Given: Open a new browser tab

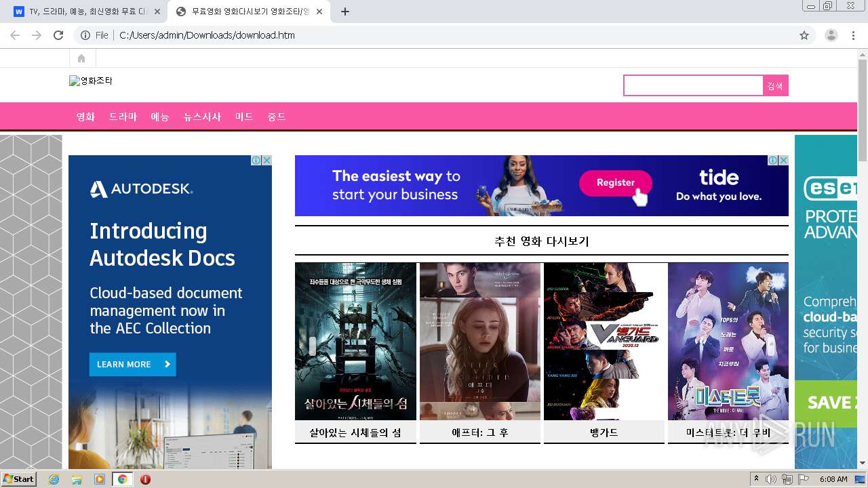Looking at the screenshot, I should pyautogui.click(x=345, y=12).
